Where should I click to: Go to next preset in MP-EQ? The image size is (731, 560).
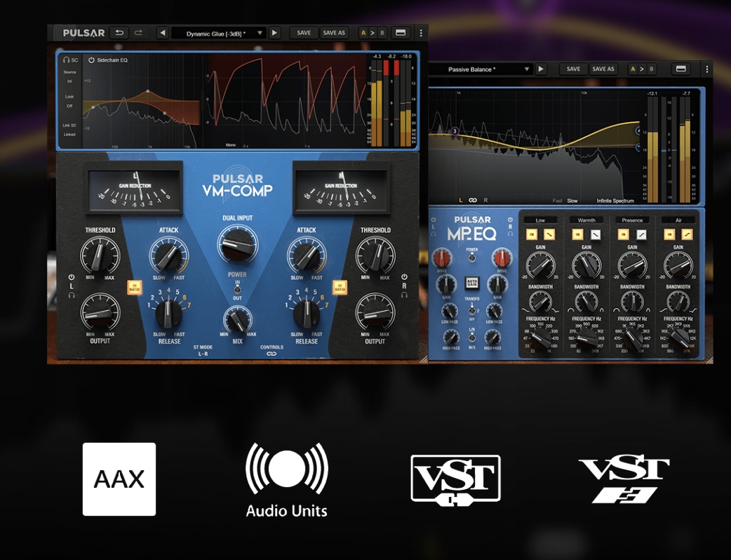[x=541, y=69]
